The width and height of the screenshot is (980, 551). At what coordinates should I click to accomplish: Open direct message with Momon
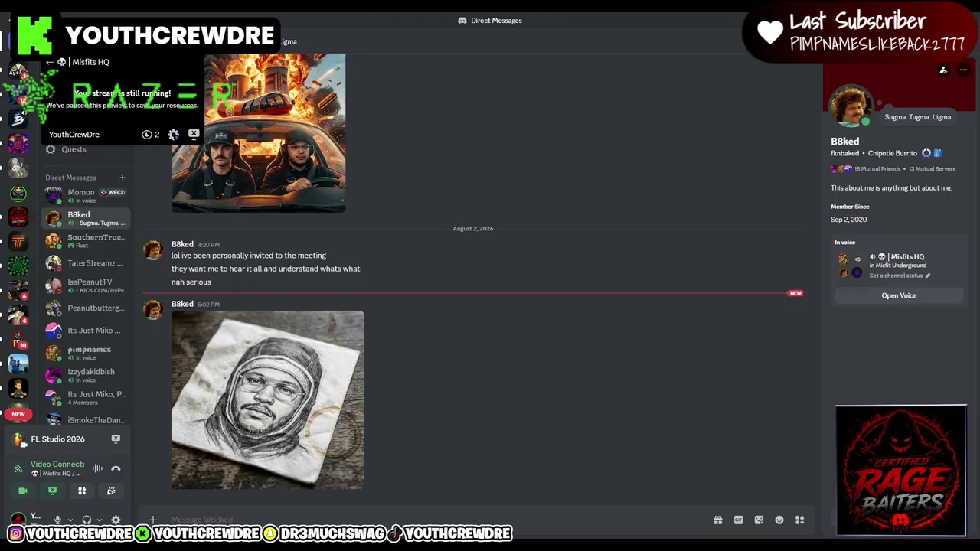[x=86, y=196]
